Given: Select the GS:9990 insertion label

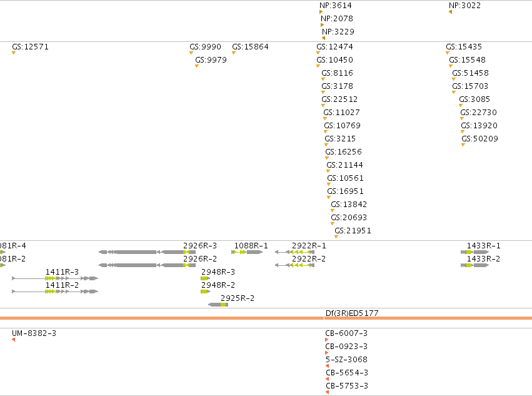Looking at the screenshot, I should 205,47.
